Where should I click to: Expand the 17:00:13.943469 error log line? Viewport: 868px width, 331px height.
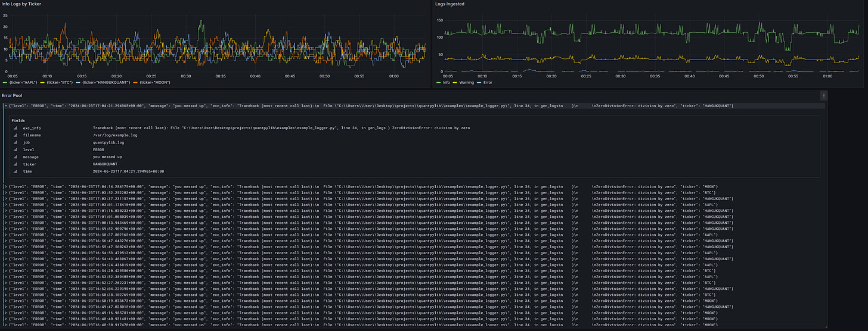[5, 223]
